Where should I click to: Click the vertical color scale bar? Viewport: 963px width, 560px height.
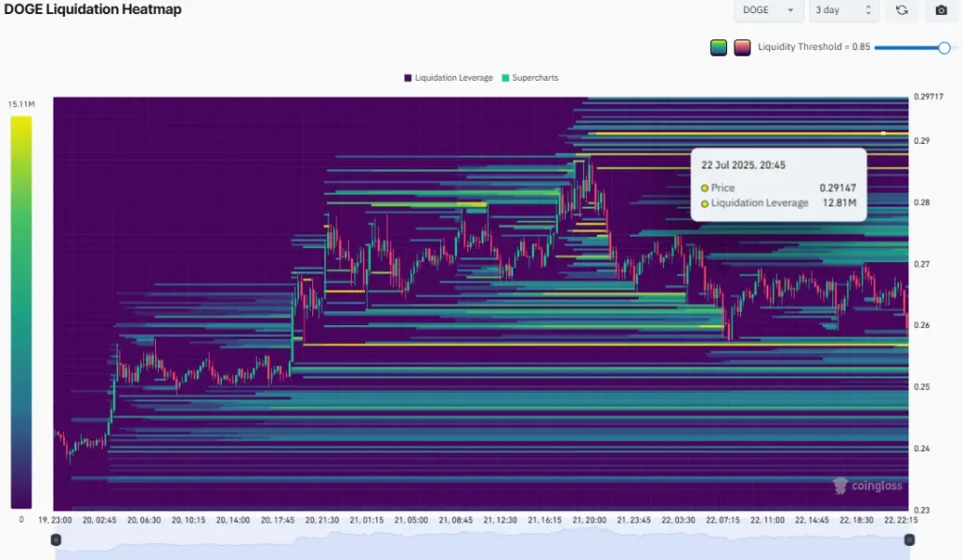(21, 312)
